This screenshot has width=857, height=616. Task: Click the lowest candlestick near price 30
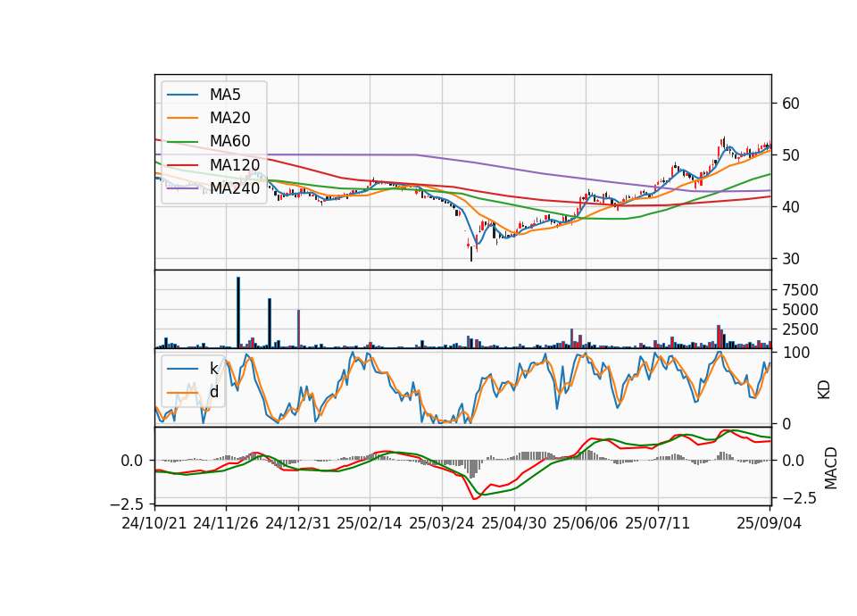(x=471, y=254)
